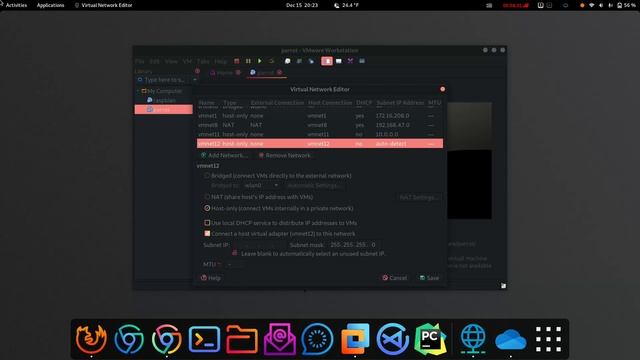Open the OneDrive cloud app in dock

(511, 340)
